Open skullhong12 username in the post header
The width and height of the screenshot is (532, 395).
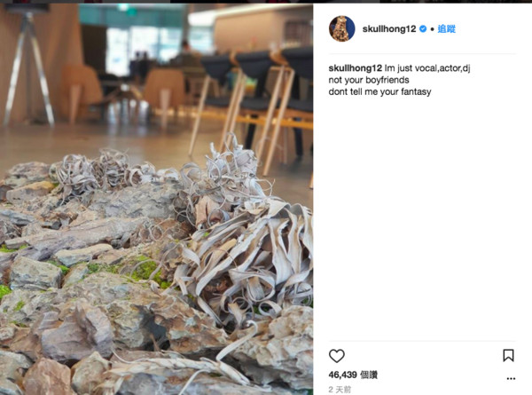pyautogui.click(x=389, y=29)
